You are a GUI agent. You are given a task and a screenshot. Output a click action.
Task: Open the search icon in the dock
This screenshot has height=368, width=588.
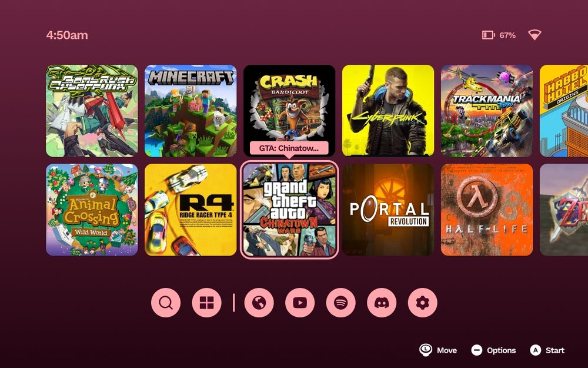coord(166,303)
